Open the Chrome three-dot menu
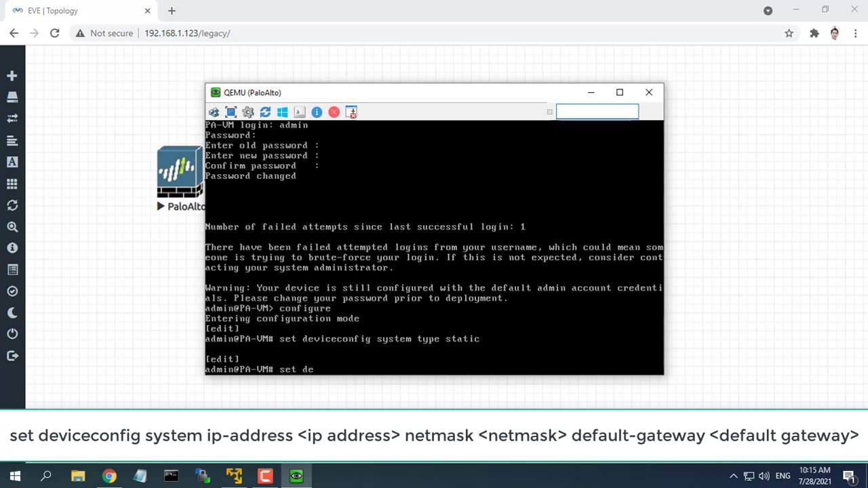Image resolution: width=868 pixels, height=488 pixels. [854, 33]
